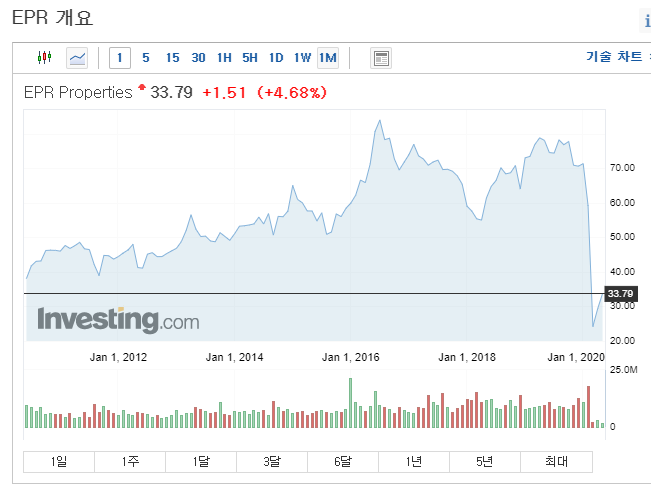Show the 1년 time range
Image resolution: width=651 pixels, height=484 pixels.
coord(414,462)
